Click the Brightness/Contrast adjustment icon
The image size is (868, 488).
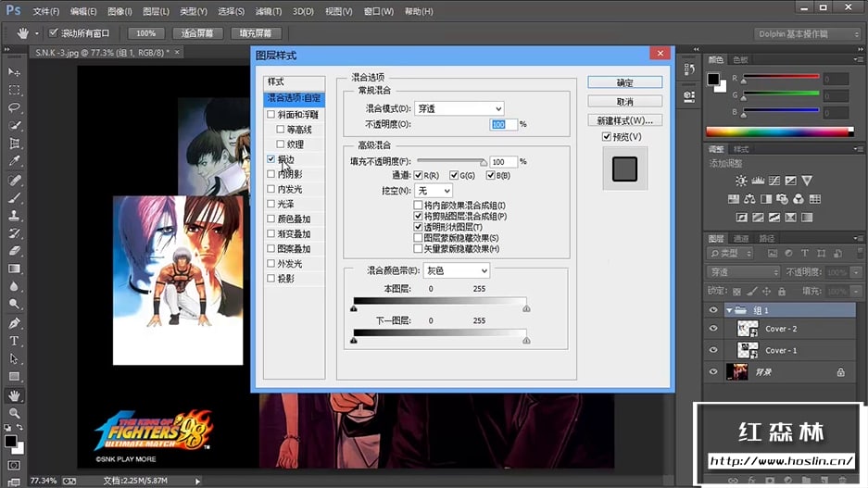[741, 181]
